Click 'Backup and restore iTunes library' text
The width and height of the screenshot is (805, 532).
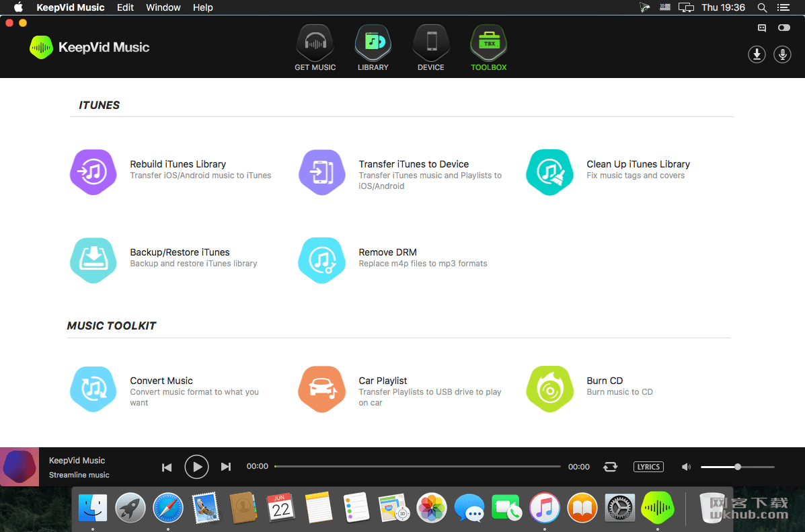click(x=194, y=264)
